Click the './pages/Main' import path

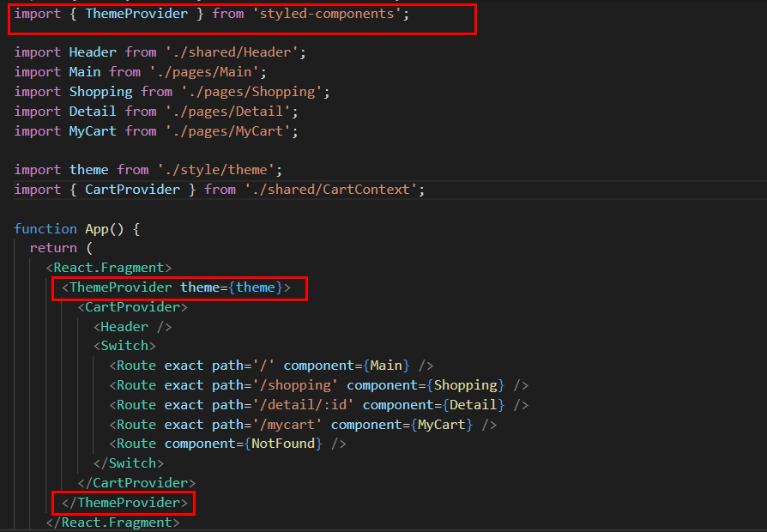(204, 72)
